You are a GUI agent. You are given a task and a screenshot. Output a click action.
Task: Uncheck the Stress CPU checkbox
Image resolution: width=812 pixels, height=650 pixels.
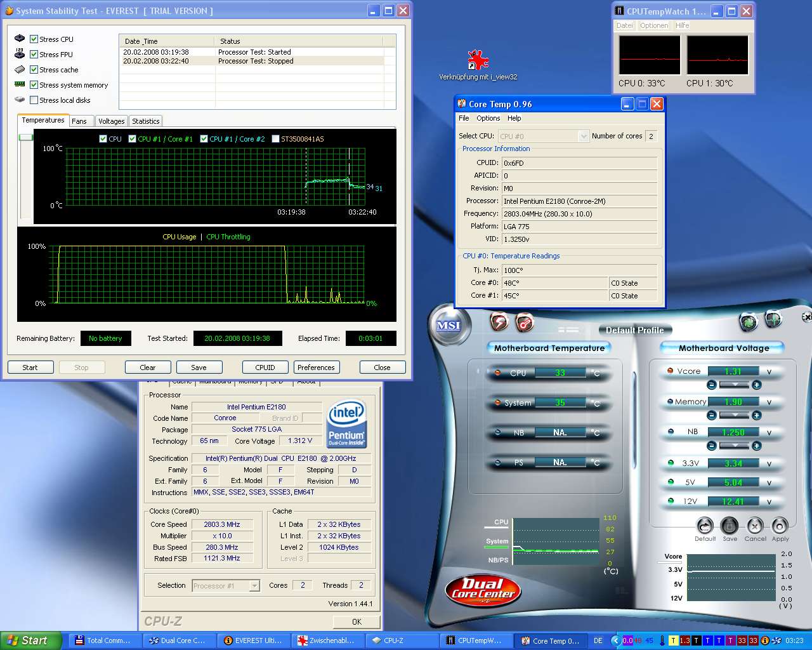pos(34,39)
